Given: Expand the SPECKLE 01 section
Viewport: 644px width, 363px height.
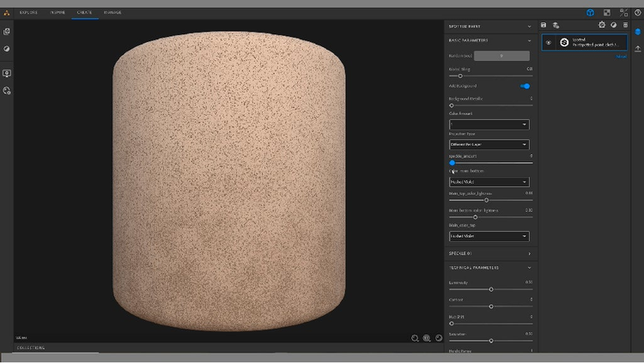Looking at the screenshot, I should tap(529, 254).
